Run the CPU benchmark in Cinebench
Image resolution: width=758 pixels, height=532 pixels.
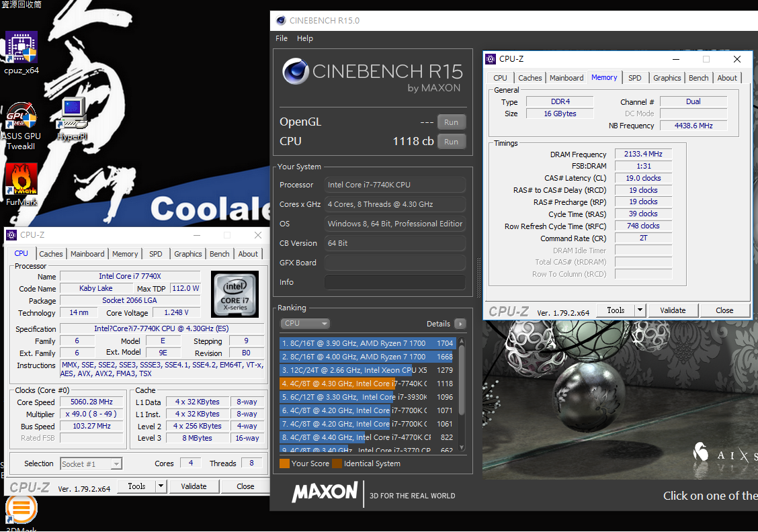click(451, 142)
